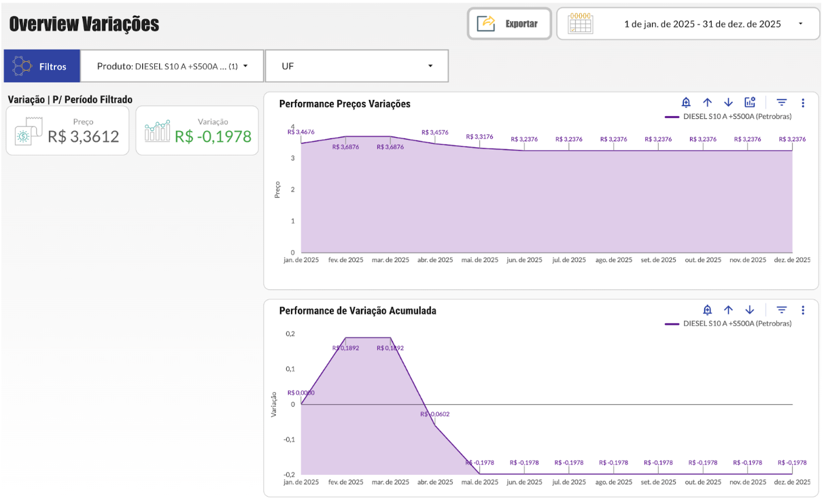Open the three-dot menu on Performance Preços Variações
This screenshot has height=504, width=826.
[x=803, y=103]
